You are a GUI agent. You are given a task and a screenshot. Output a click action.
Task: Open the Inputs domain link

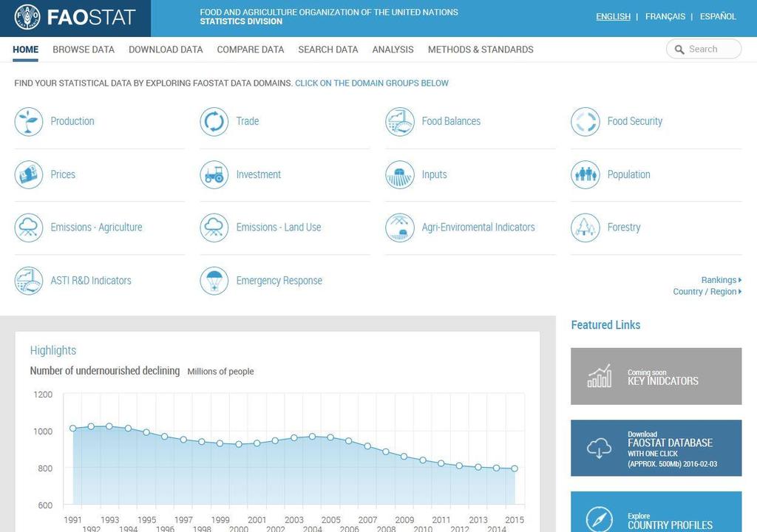434,174
